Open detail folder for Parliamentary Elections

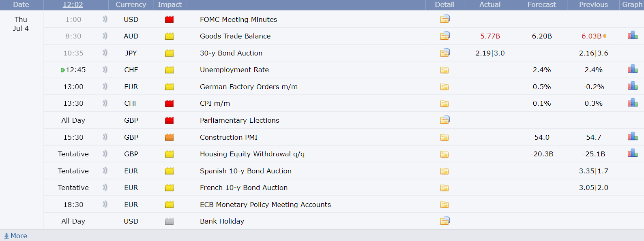[x=444, y=120]
